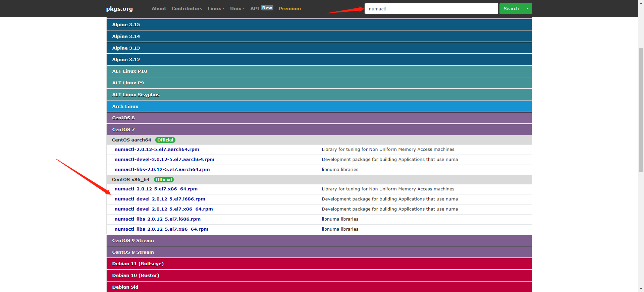Click the CentOS x86_64 repository heading

coord(131,180)
